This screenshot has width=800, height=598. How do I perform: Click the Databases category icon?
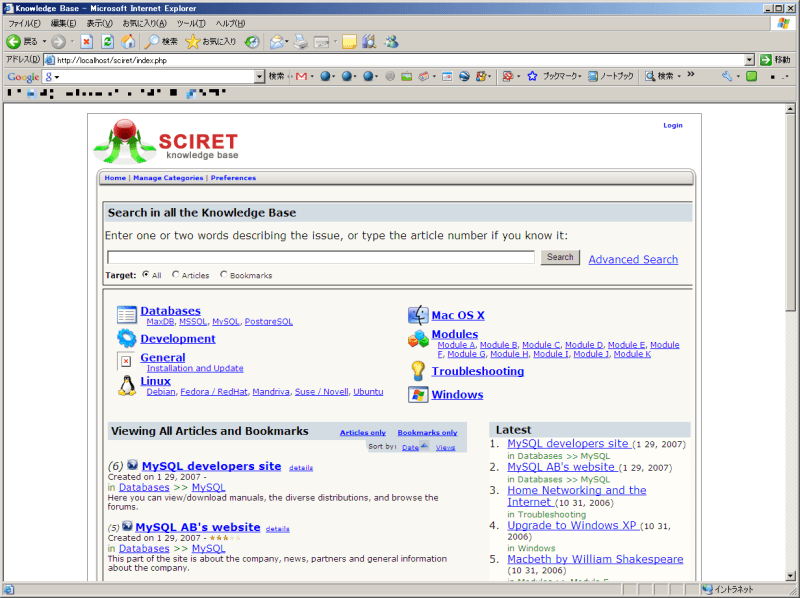click(126, 314)
